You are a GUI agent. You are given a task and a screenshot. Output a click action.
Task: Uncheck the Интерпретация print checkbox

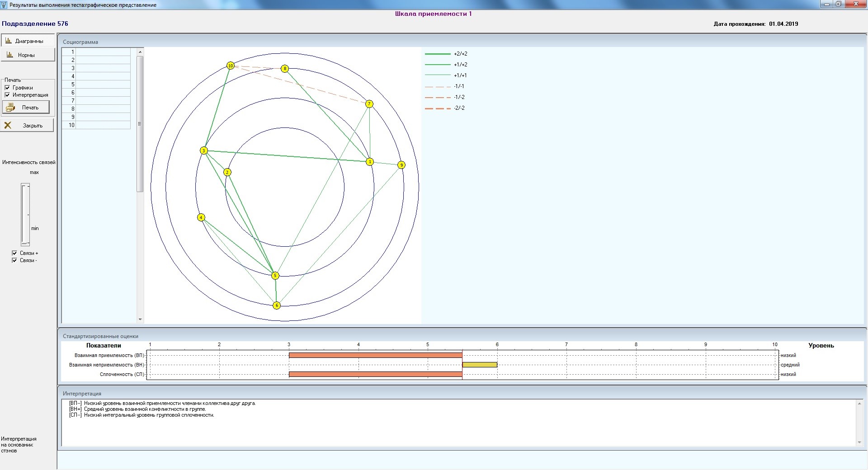click(x=7, y=95)
